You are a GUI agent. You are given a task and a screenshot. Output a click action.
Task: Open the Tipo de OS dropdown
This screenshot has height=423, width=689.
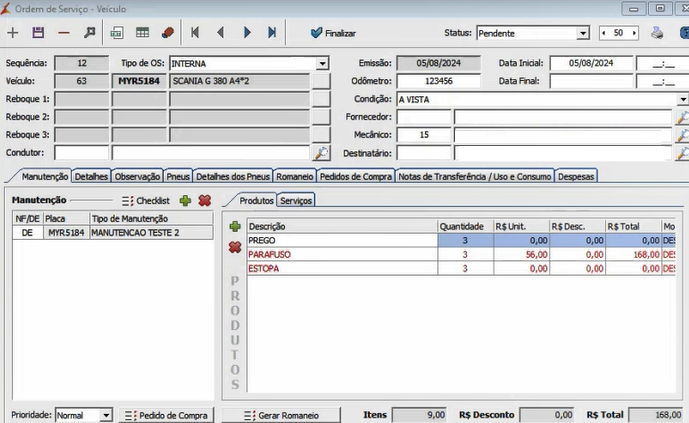pyautogui.click(x=322, y=64)
